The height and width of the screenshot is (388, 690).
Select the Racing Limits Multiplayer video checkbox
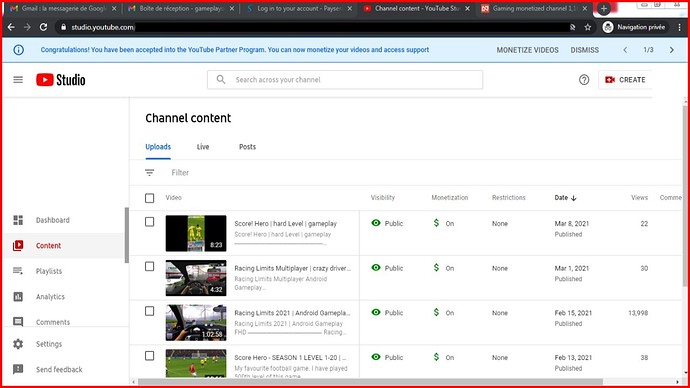pyautogui.click(x=150, y=267)
